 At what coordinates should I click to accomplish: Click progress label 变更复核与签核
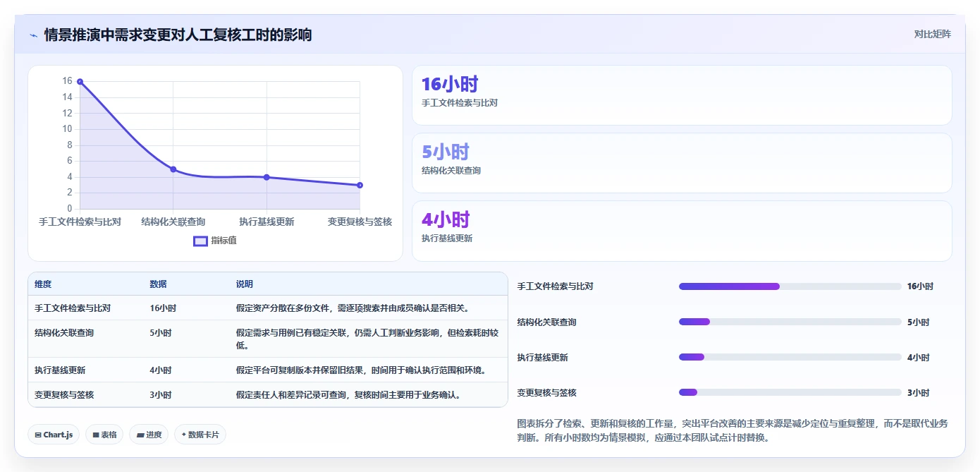click(x=547, y=392)
